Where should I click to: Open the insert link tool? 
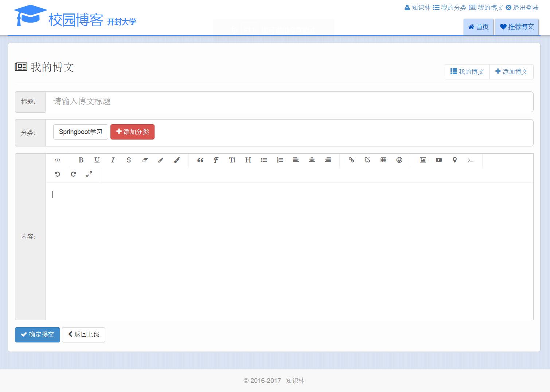[x=351, y=160]
